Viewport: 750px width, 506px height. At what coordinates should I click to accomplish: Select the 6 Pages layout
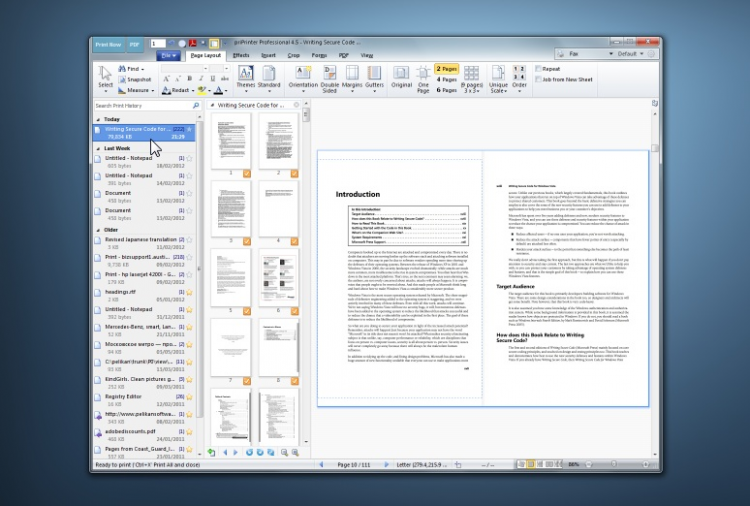pyautogui.click(x=446, y=90)
